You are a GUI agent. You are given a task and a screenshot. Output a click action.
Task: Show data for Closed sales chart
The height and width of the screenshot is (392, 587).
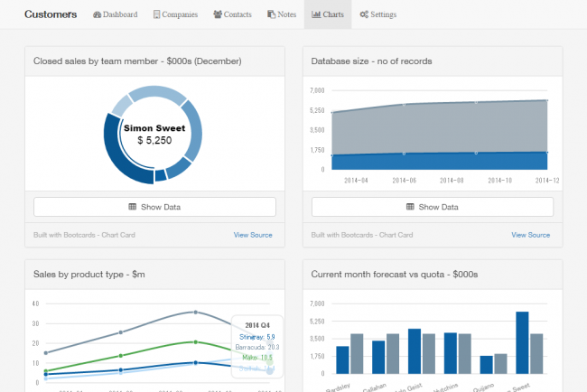(154, 207)
